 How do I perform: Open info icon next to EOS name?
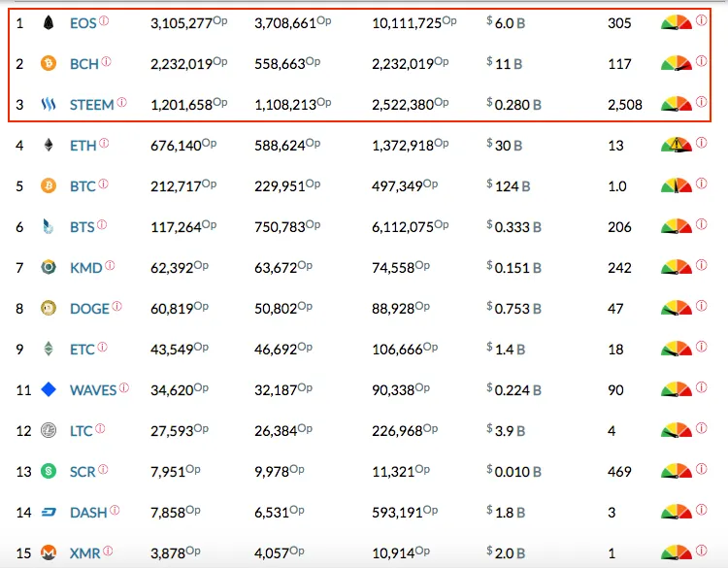click(104, 20)
